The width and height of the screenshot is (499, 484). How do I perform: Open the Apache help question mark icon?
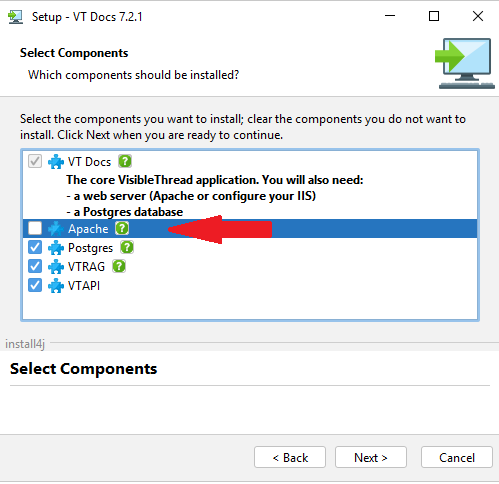tap(122, 228)
